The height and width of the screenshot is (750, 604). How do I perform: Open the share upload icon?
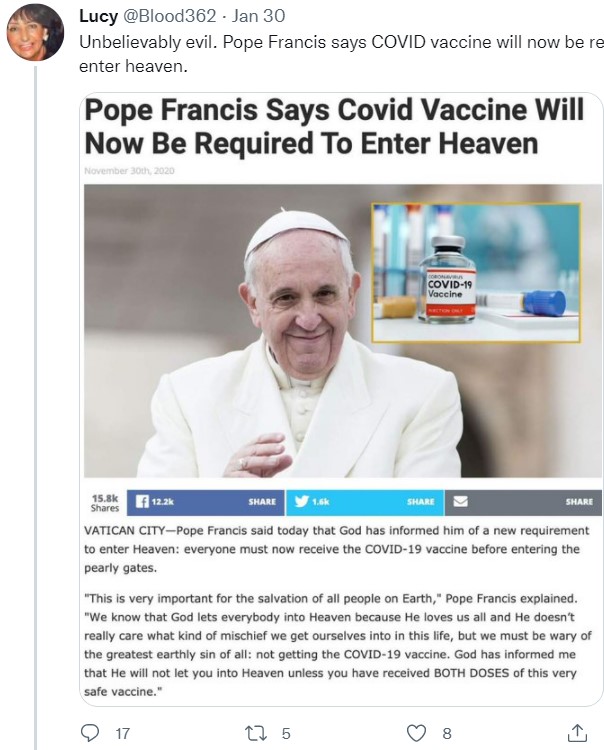(x=577, y=733)
